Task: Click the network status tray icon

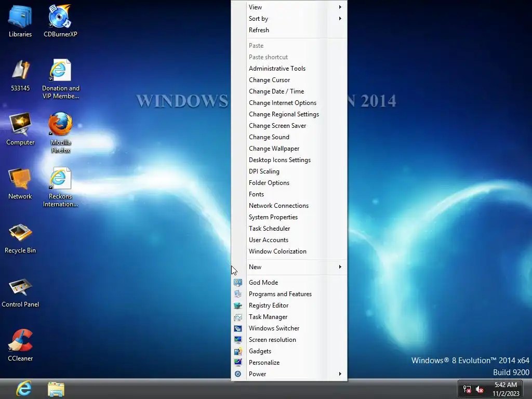Action: (467, 389)
